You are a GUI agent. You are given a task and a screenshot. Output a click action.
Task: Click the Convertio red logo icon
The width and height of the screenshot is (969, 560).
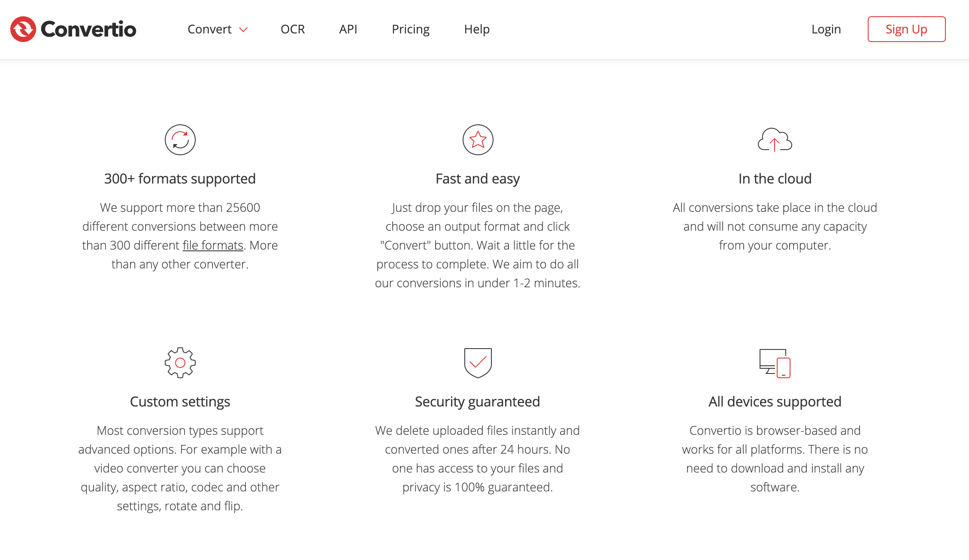pyautogui.click(x=24, y=29)
